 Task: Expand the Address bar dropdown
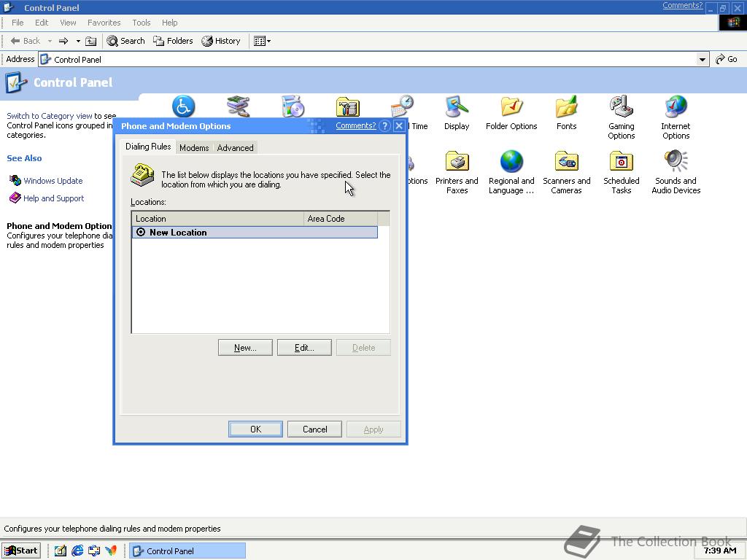tap(703, 60)
